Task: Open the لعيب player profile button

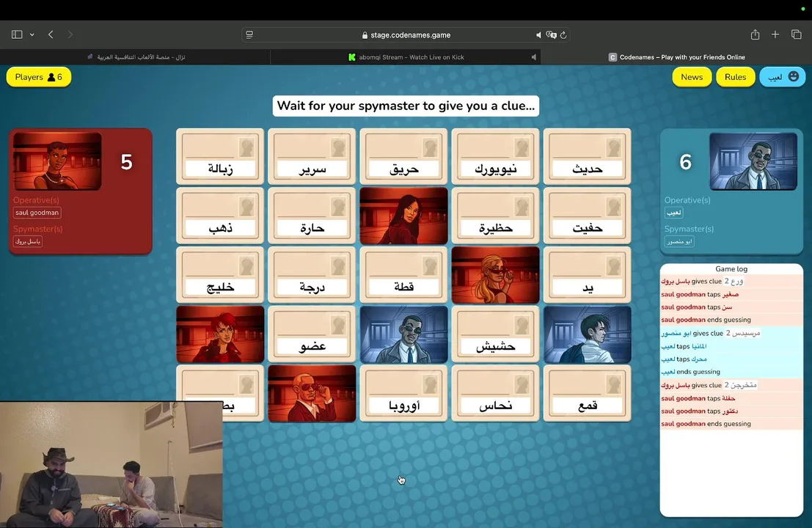Action: coord(783,77)
